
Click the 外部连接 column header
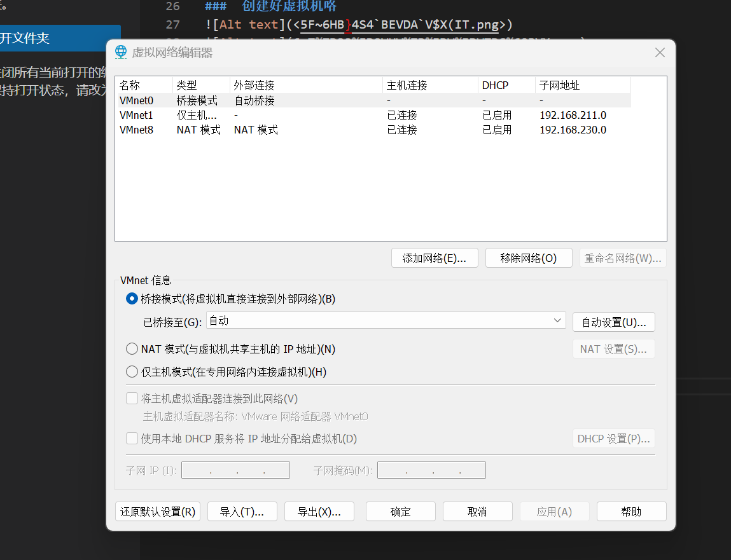click(x=306, y=85)
